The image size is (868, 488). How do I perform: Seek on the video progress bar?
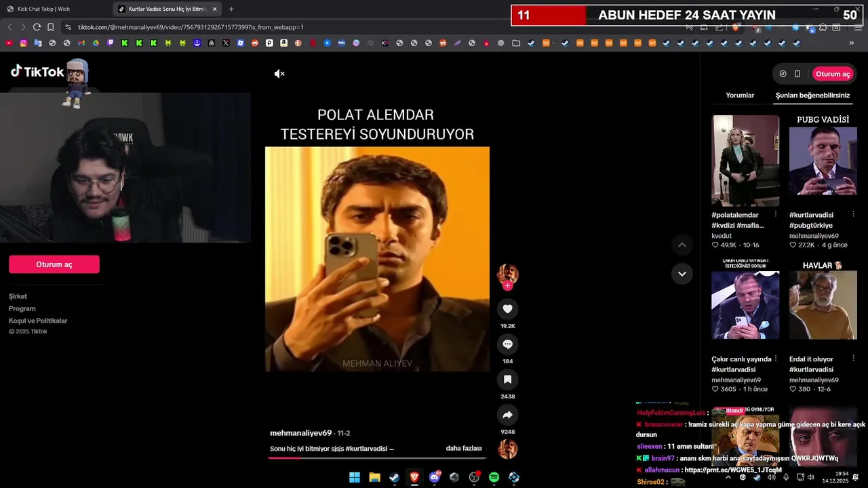tap(377, 457)
